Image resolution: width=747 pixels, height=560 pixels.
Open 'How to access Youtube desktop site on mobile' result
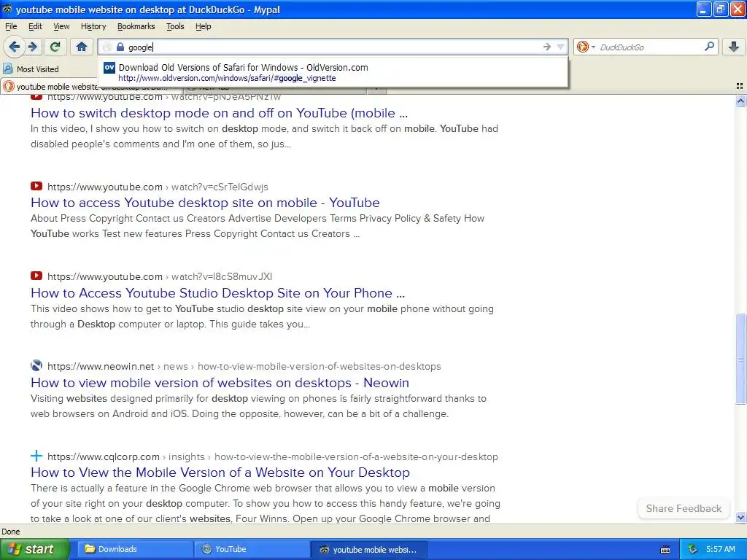(x=205, y=203)
